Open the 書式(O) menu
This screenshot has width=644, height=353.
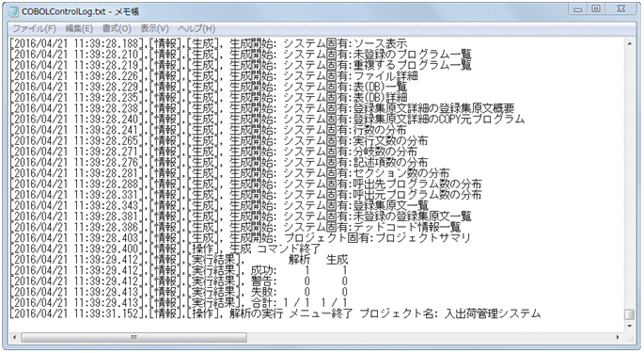117,28
